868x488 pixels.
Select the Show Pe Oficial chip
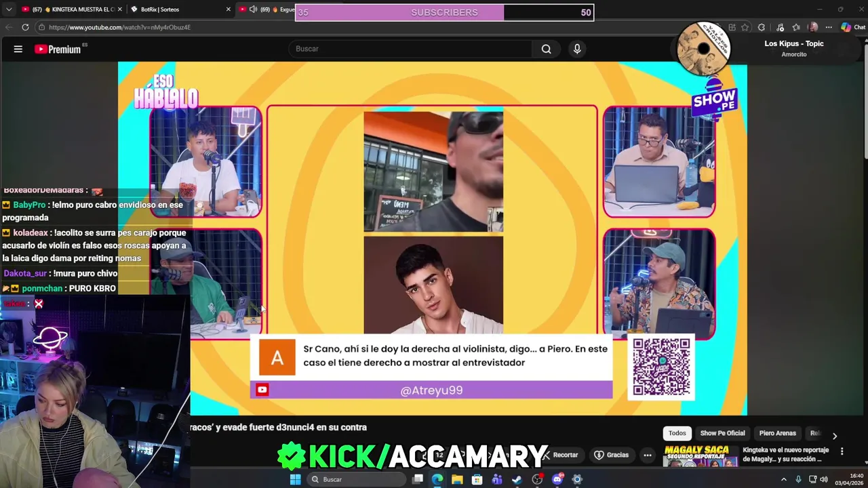point(722,433)
